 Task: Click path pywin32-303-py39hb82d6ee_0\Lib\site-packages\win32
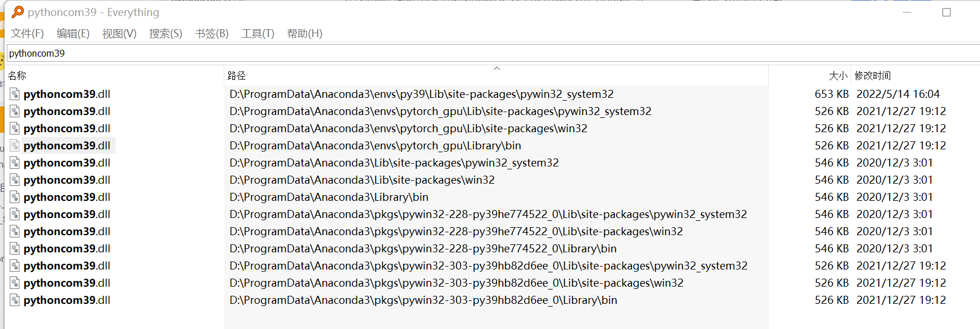(457, 283)
